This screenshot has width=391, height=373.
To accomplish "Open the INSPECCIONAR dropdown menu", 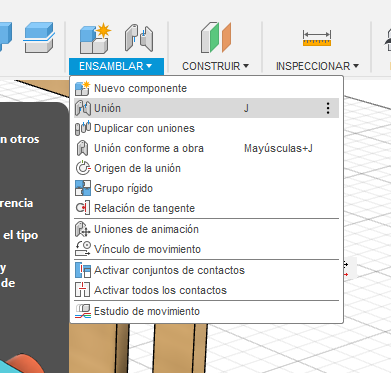I will click(x=317, y=66).
